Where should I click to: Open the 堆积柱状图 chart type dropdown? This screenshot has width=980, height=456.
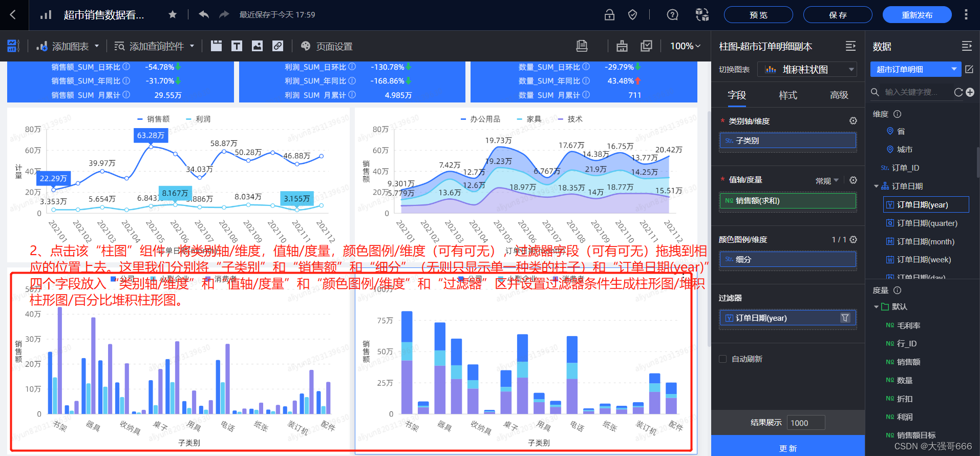point(807,69)
